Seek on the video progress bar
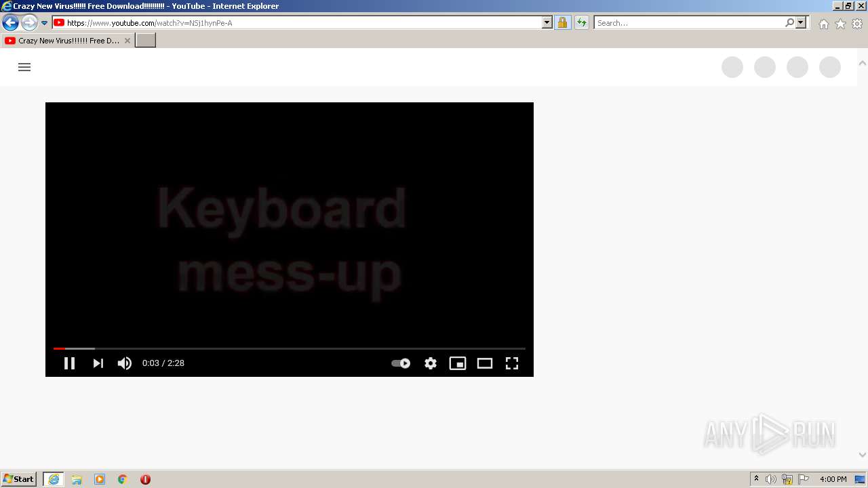The height and width of the screenshot is (488, 868). click(x=290, y=348)
